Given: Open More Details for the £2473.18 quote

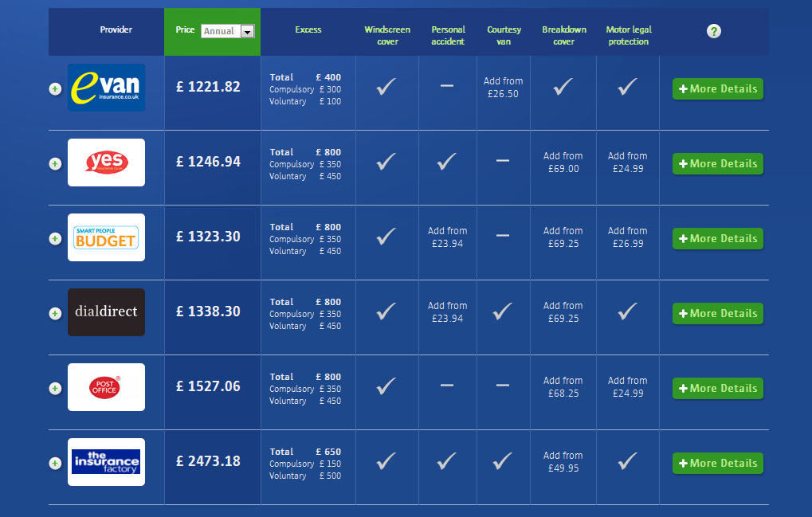Looking at the screenshot, I should [x=717, y=463].
